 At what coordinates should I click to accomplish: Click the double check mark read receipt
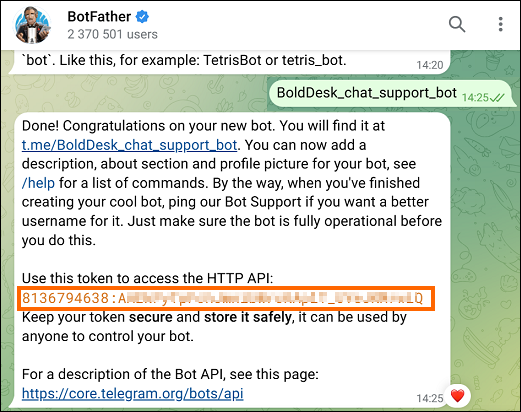pyautogui.click(x=498, y=97)
